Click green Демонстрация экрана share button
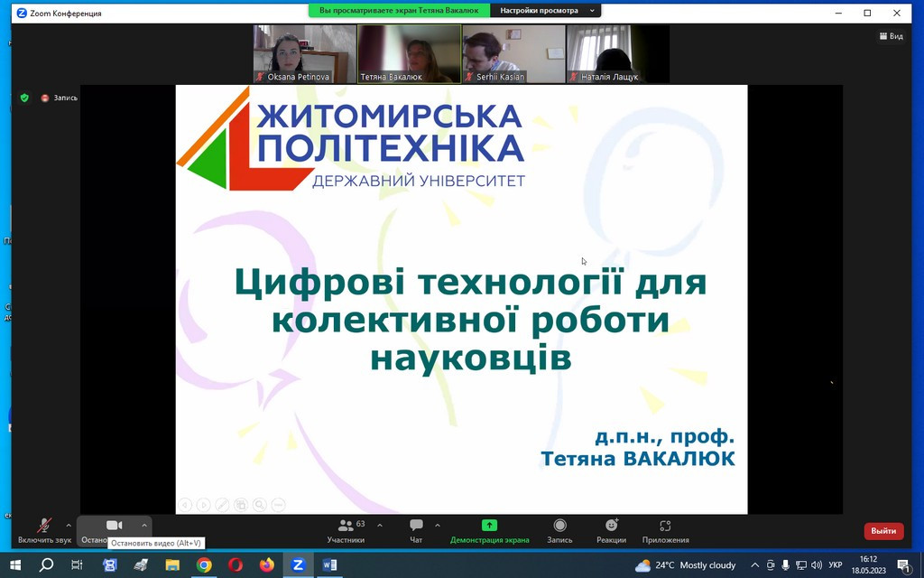 click(489, 530)
